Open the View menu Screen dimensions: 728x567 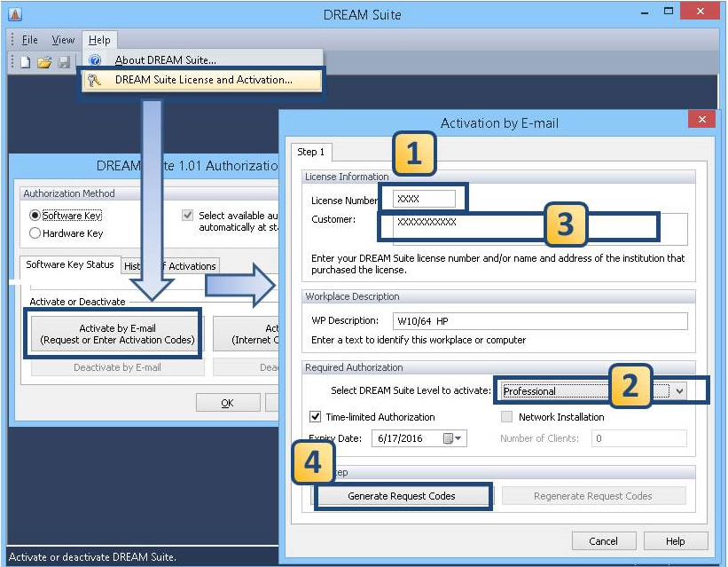63,40
